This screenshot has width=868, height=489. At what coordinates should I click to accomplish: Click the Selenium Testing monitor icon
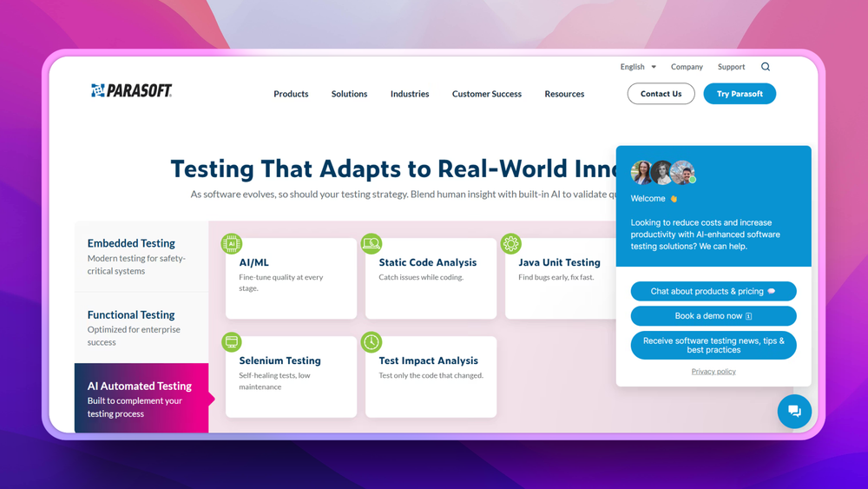click(232, 341)
